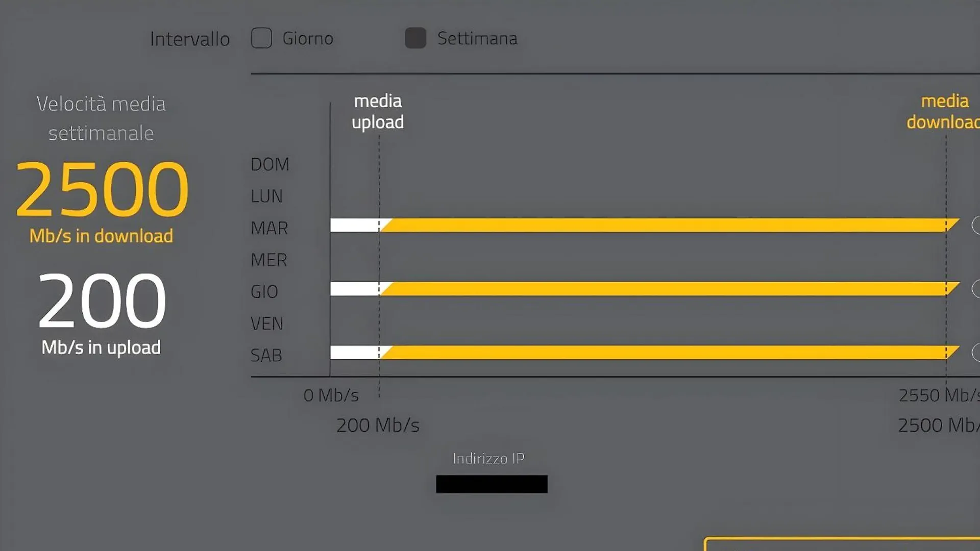The height and width of the screenshot is (551, 980).
Task: Click the DOM day label
Action: [270, 164]
